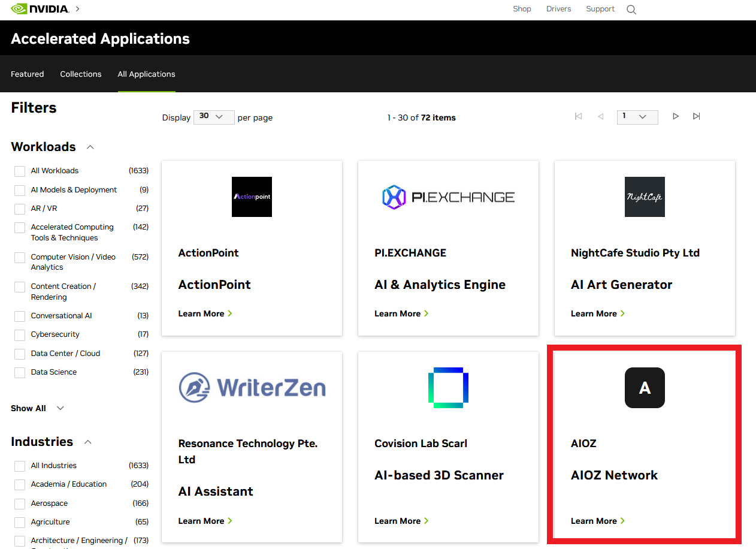
Task: Click the WriterZen logo
Action: tap(252, 387)
